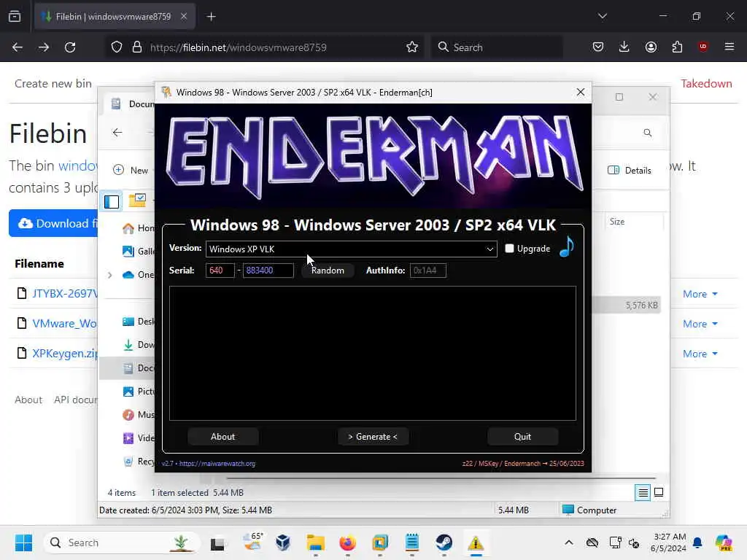This screenshot has width=747, height=560.
Task: Go forward in Firefox browser
Action: [43, 47]
